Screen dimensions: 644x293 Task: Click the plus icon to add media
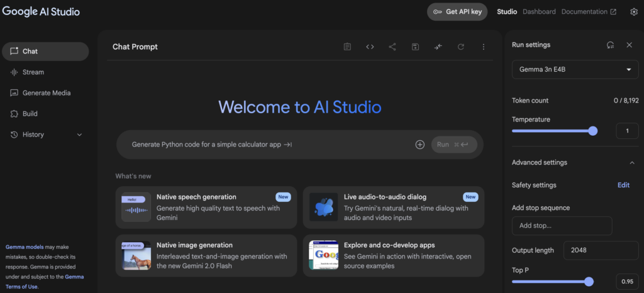(419, 145)
